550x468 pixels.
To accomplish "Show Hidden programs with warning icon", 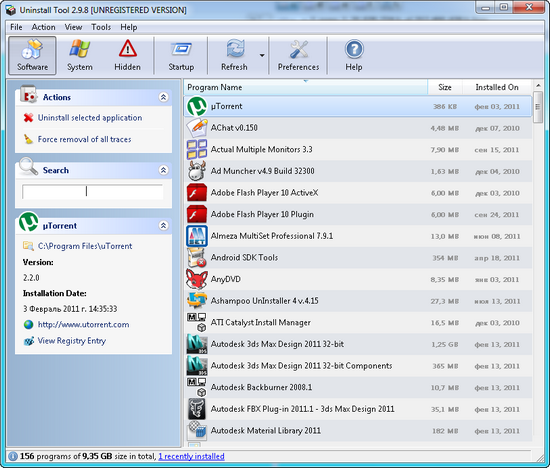I will 127,55.
